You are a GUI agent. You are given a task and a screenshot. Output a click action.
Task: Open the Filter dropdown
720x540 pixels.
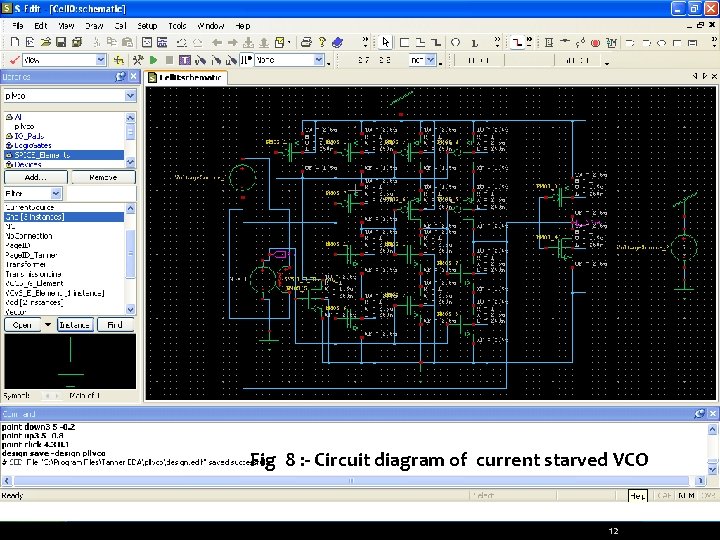(x=56, y=193)
